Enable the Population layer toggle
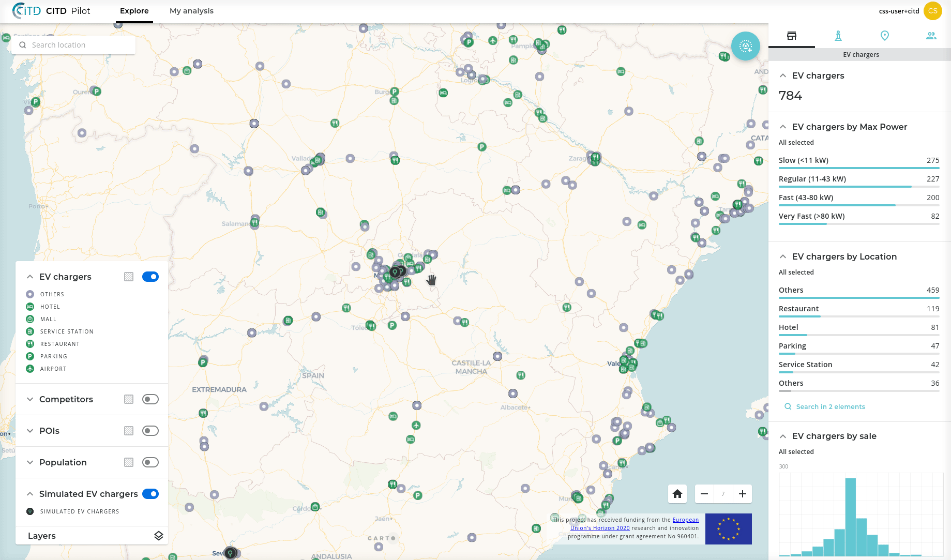This screenshot has height=560, width=951. pyautogui.click(x=150, y=462)
